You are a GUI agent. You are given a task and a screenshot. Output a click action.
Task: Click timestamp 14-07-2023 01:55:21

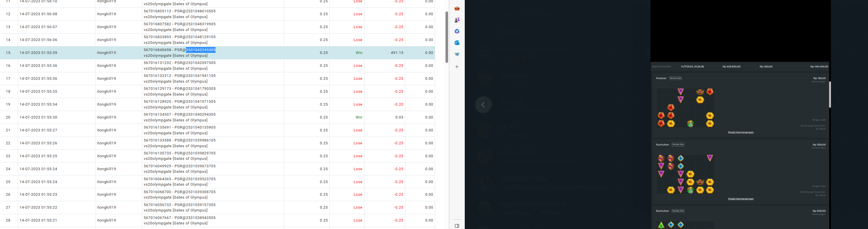click(x=39, y=220)
